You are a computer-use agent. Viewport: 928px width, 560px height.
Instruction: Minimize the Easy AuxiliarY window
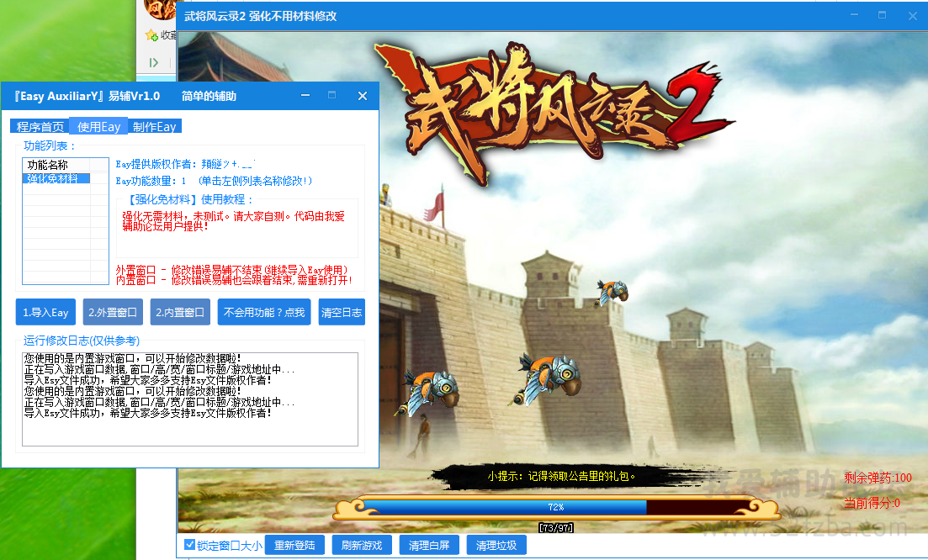pos(305,95)
